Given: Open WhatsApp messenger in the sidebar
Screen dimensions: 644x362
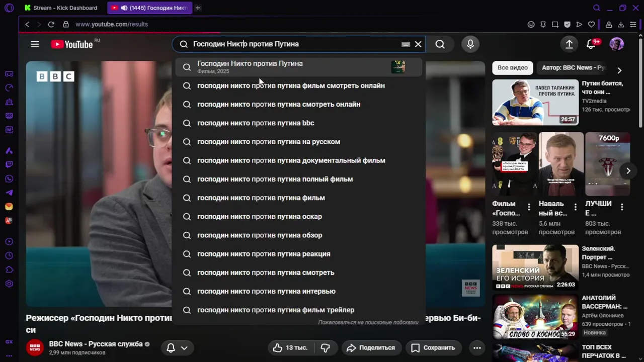Looking at the screenshot, I should click(9, 178).
